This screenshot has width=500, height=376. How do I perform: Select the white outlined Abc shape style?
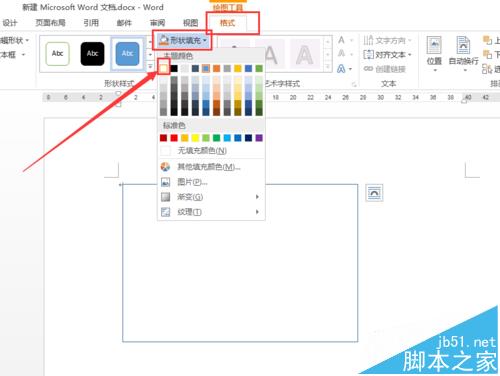click(x=57, y=53)
